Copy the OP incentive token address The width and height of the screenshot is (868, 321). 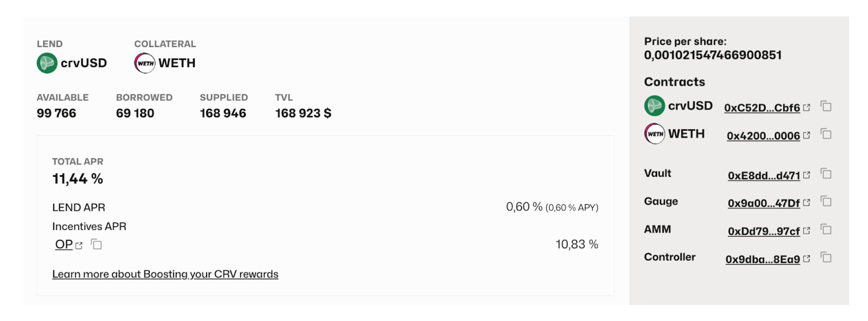96,245
